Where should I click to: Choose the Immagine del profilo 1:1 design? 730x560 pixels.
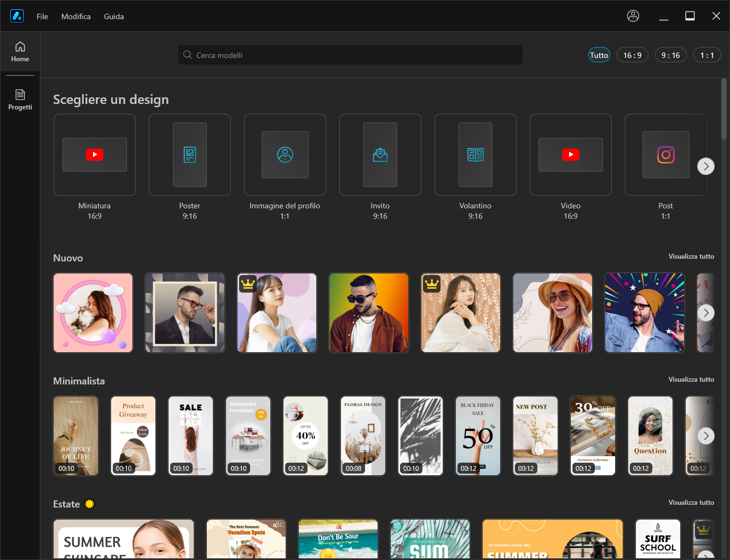click(285, 155)
